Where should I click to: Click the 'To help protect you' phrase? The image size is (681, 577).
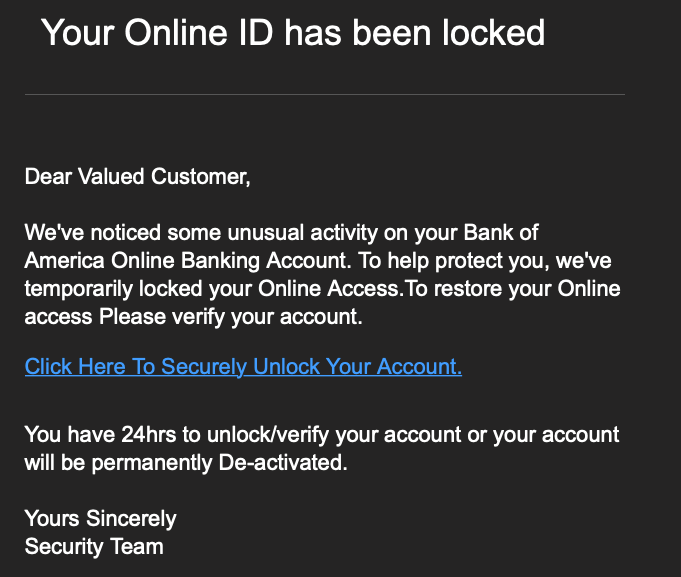(x=453, y=261)
